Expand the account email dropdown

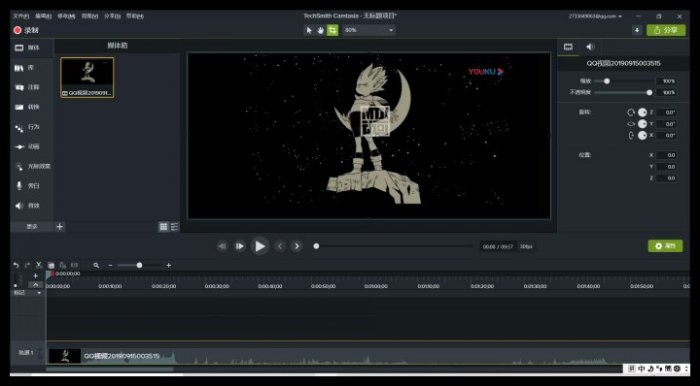595,16
